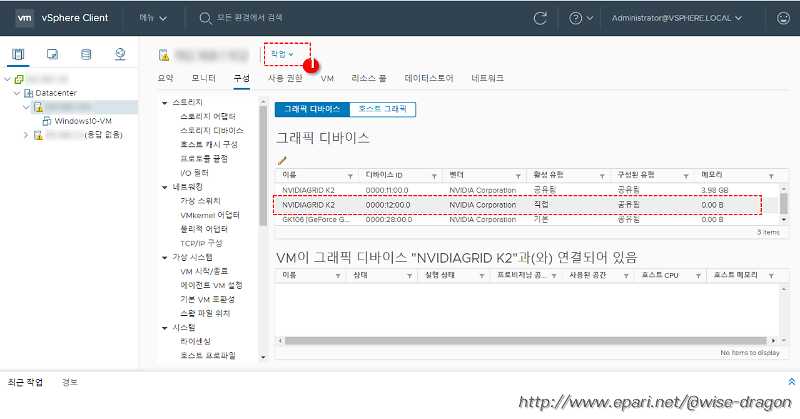The image size is (800, 419).
Task: Select Windows10-VM in the inventory tree
Action: click(x=83, y=121)
